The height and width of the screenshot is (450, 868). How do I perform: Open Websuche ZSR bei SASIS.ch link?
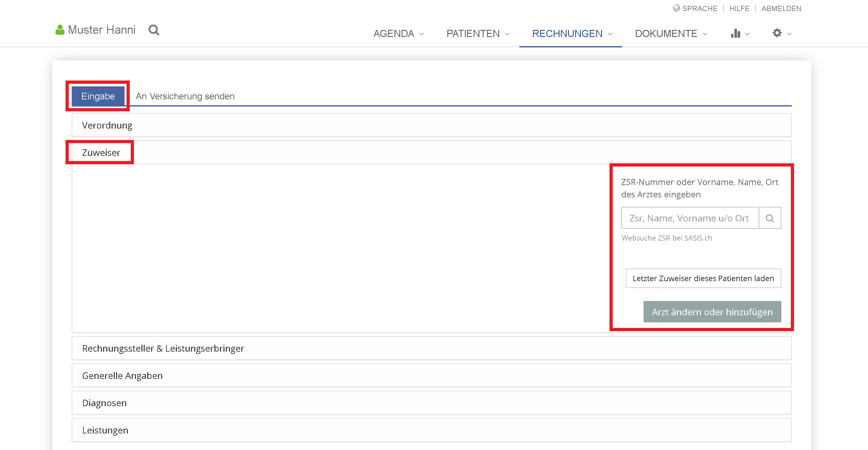tap(667, 238)
